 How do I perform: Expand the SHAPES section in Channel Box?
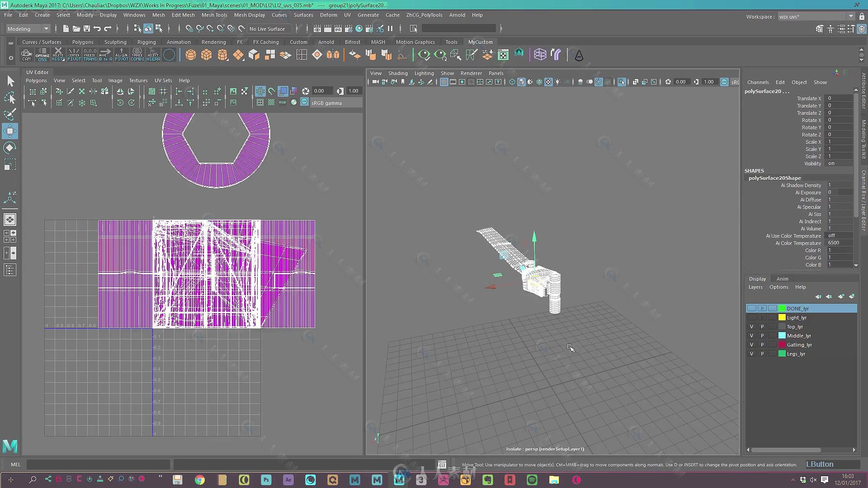(x=754, y=170)
